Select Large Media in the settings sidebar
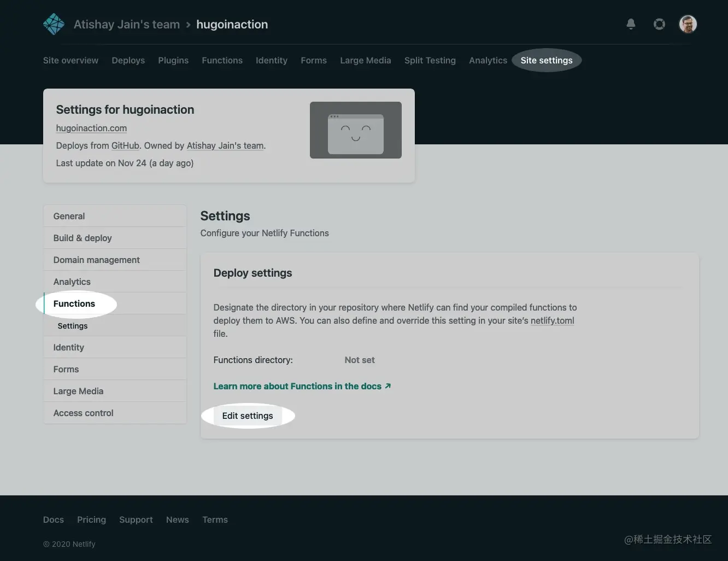 pyautogui.click(x=115, y=391)
